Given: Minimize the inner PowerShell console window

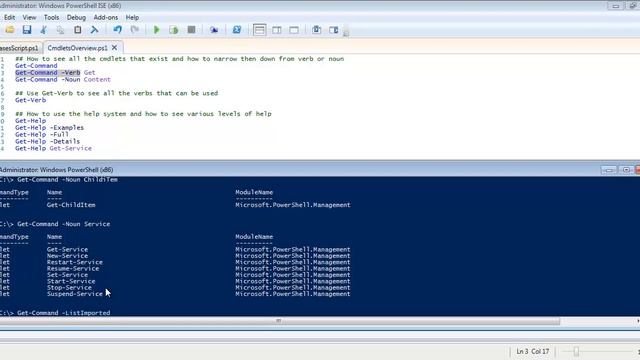Looking at the screenshot, I should click(609, 170).
